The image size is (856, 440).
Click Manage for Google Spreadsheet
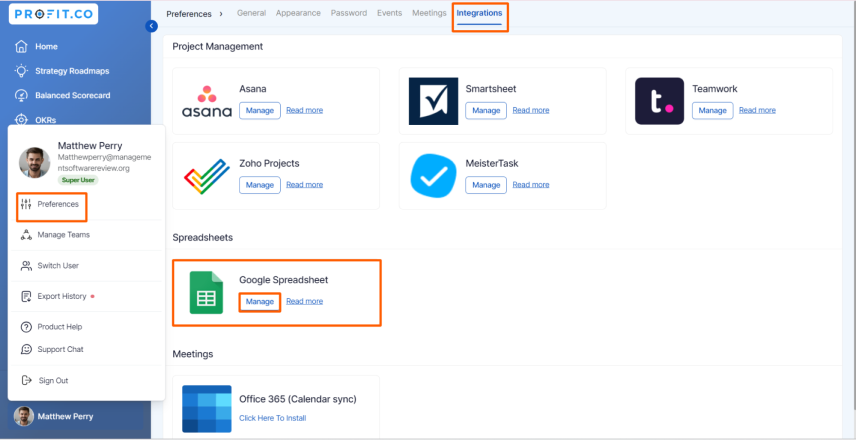(260, 301)
